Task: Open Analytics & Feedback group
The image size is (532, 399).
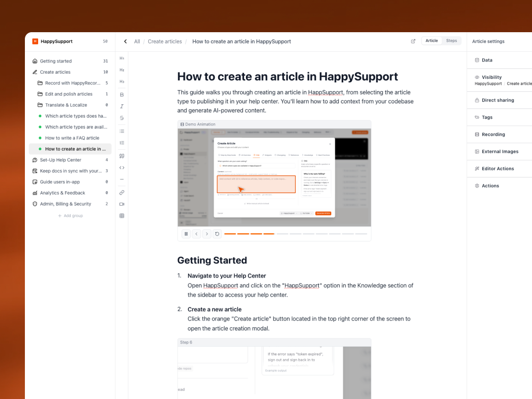Action: pyautogui.click(x=70, y=193)
